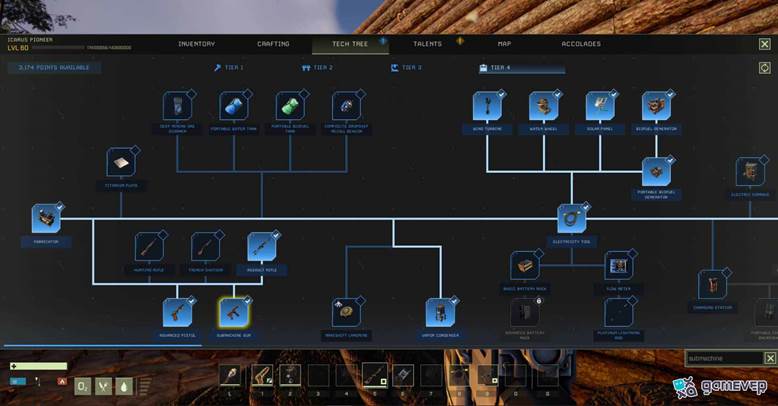
Task: Select the Mineshaft Lantern blueprint
Action: coord(346,313)
